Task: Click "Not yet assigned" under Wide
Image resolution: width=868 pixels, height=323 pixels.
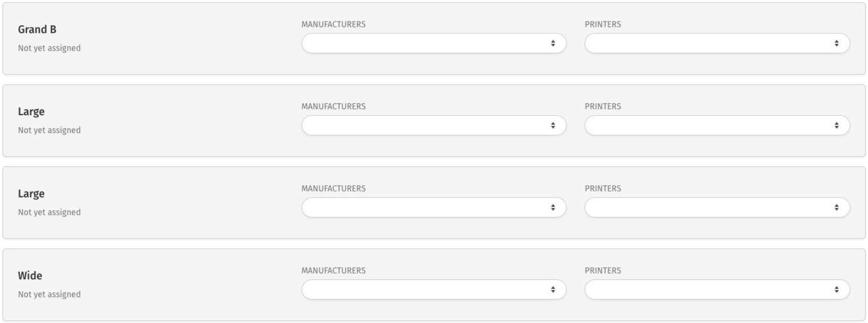Action: coord(49,294)
